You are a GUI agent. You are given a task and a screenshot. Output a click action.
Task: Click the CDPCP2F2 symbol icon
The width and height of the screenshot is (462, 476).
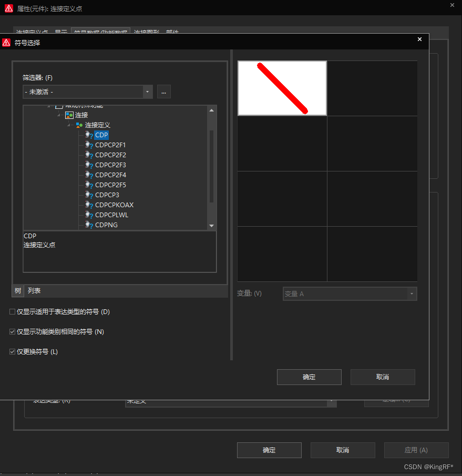[x=89, y=155]
